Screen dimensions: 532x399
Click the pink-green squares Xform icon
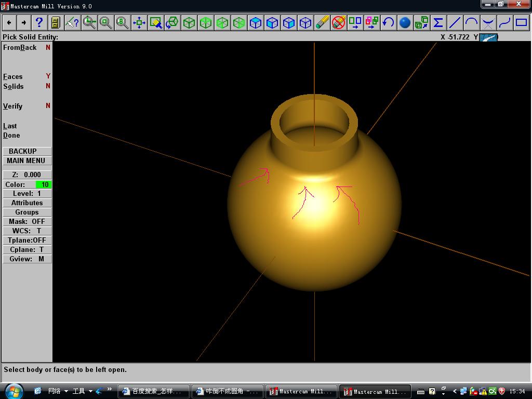tap(372, 23)
